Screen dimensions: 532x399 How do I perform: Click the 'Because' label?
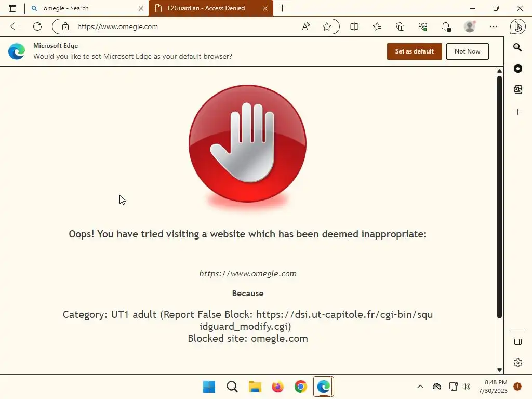click(248, 294)
